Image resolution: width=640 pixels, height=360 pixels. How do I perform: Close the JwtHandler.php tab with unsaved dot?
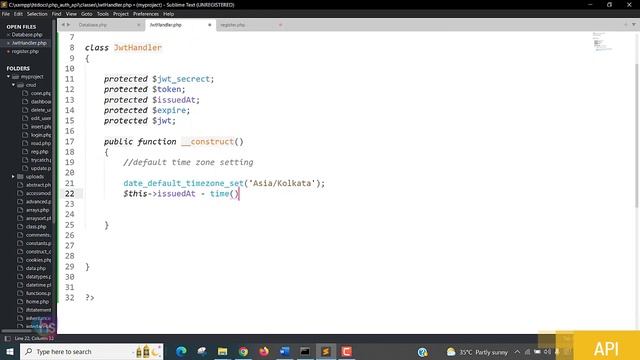coord(210,25)
